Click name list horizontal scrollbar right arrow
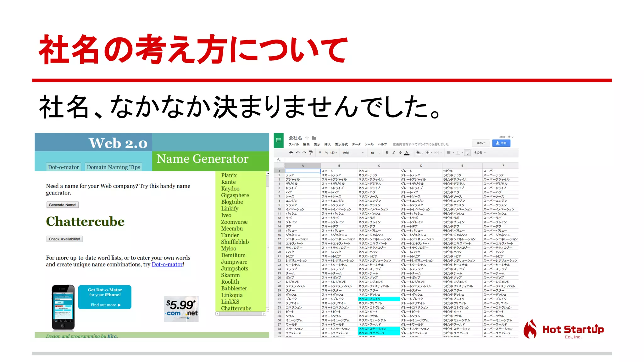The height and width of the screenshot is (362, 644). tap(264, 314)
